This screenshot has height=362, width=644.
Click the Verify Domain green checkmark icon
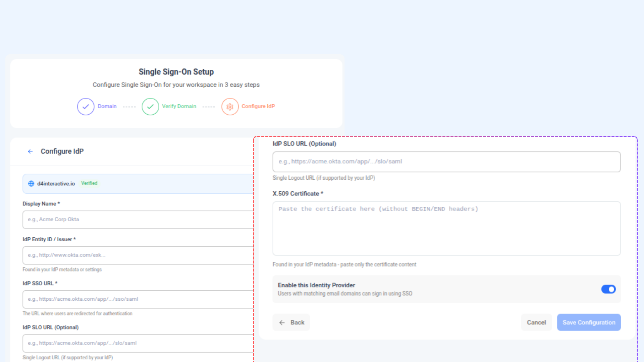tap(150, 107)
